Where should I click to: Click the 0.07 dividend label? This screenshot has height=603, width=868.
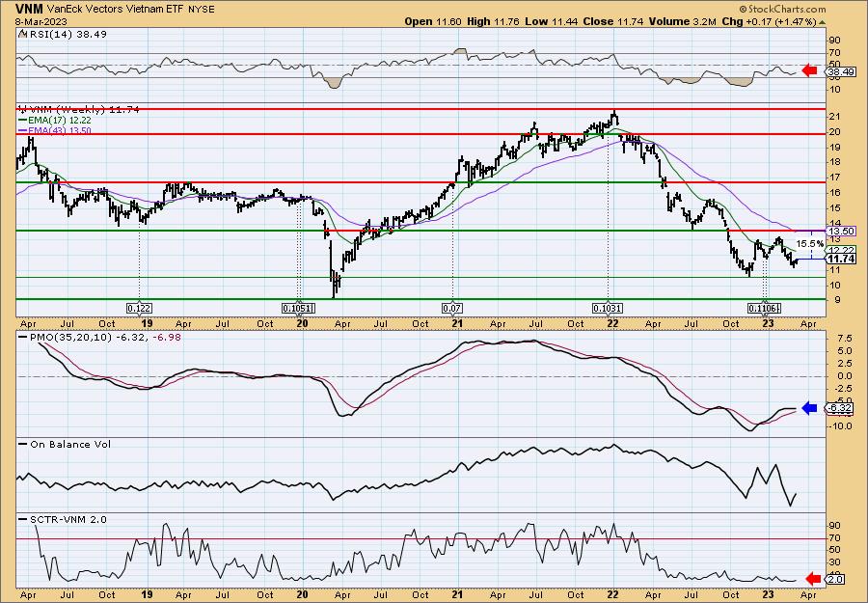(x=452, y=309)
